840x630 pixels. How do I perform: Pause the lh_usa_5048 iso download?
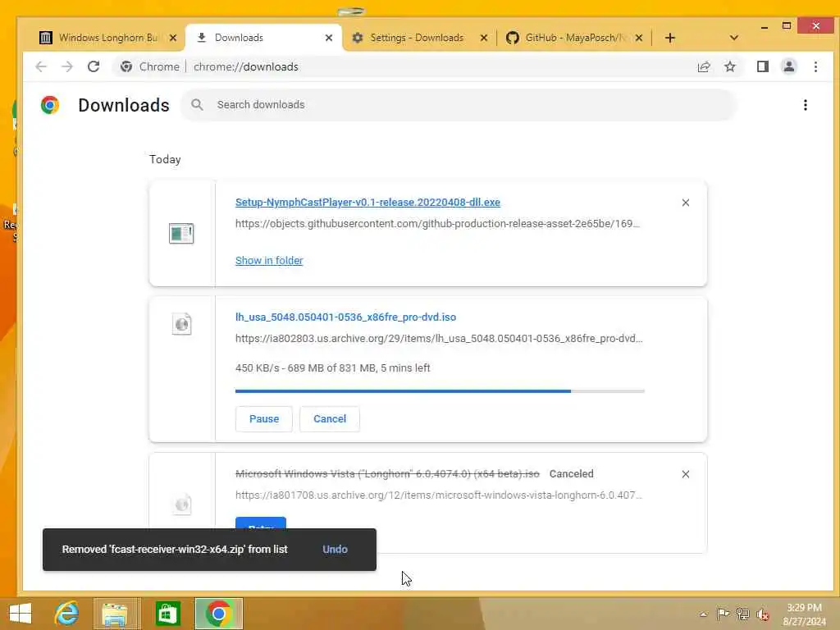(x=263, y=419)
